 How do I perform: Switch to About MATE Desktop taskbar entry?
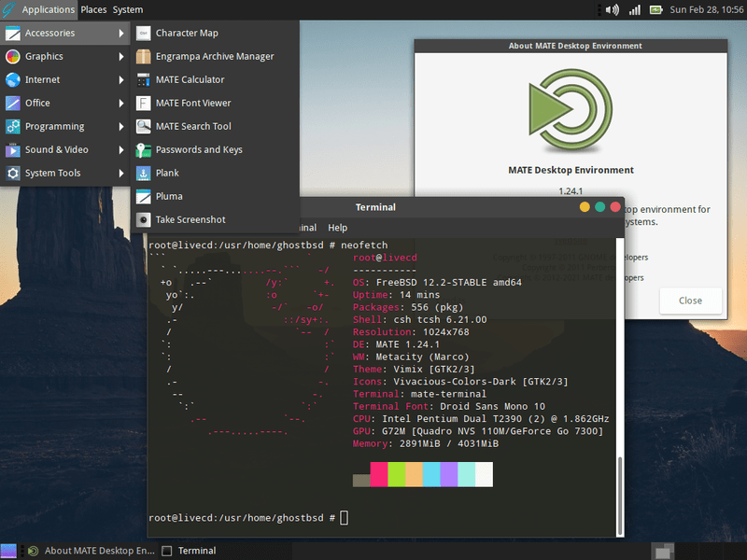[x=91, y=551]
